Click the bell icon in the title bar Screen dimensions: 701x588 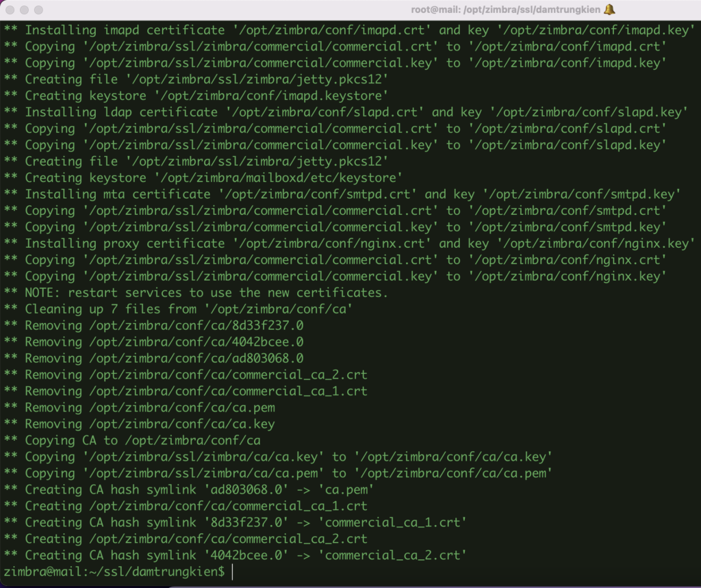pyautogui.click(x=609, y=10)
